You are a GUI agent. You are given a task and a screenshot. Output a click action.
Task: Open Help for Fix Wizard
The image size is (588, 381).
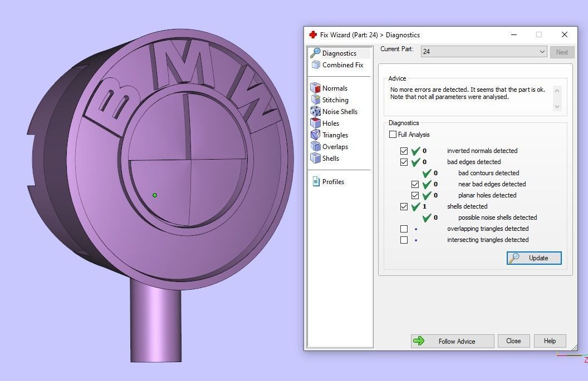(550, 341)
